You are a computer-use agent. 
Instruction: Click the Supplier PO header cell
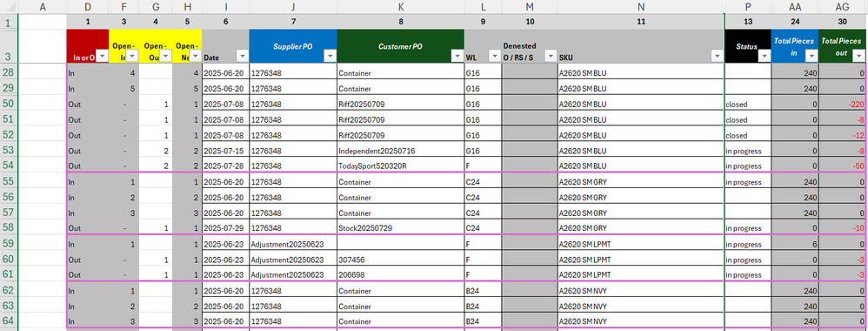293,46
